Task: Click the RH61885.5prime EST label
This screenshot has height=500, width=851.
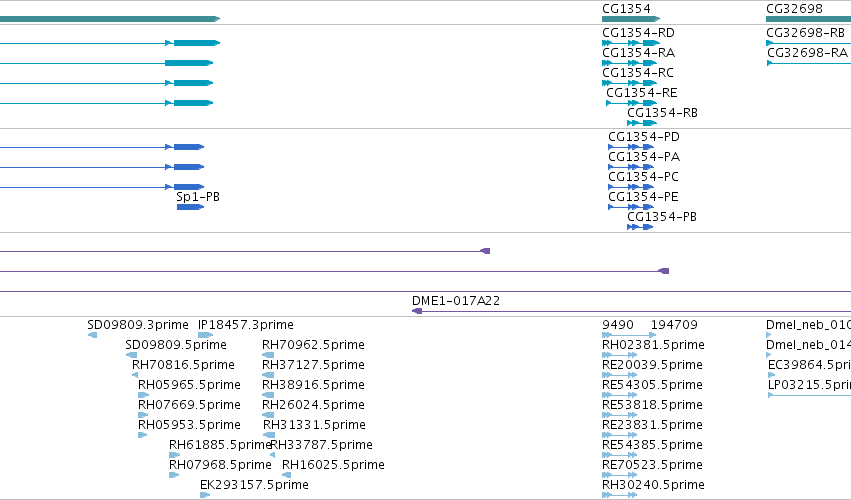Action: tap(220, 445)
